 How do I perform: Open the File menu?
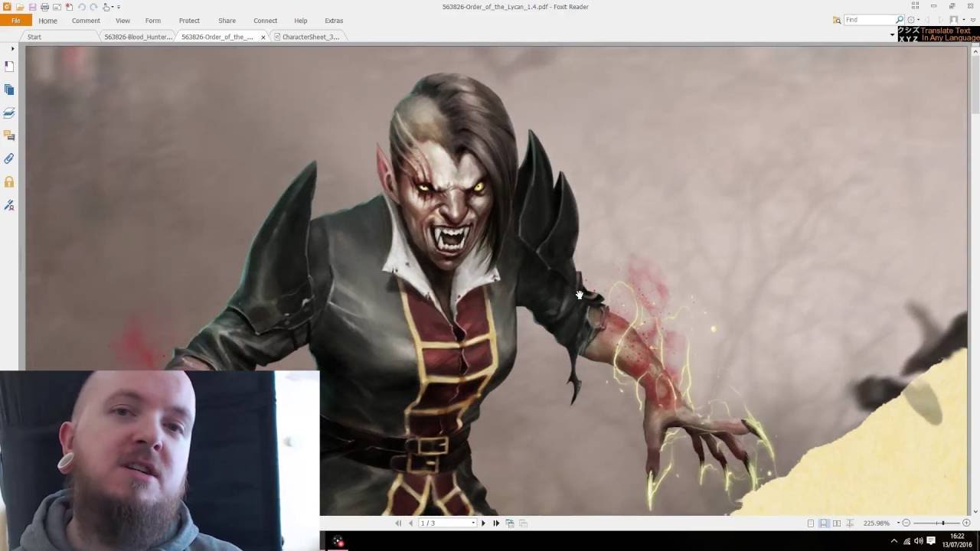tap(15, 21)
